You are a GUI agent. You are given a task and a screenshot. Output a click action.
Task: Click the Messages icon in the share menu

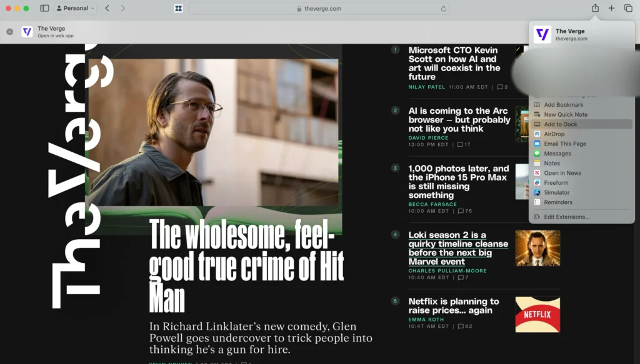(537, 154)
